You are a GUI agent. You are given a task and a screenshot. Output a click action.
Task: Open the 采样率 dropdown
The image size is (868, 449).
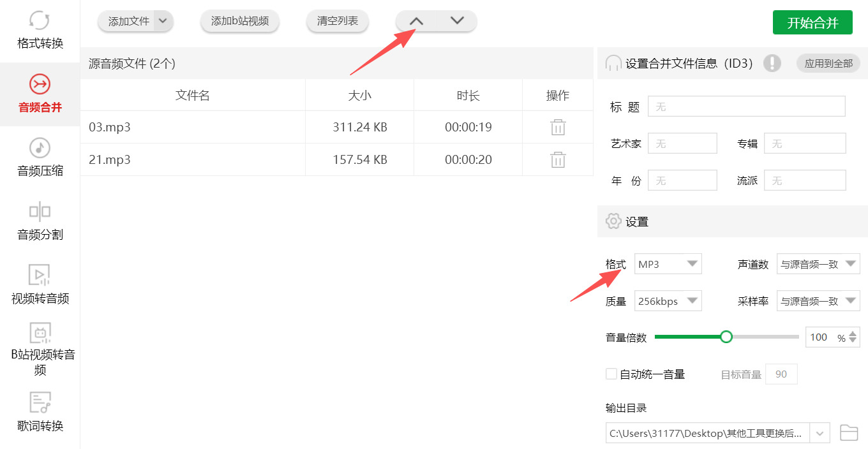tap(818, 301)
